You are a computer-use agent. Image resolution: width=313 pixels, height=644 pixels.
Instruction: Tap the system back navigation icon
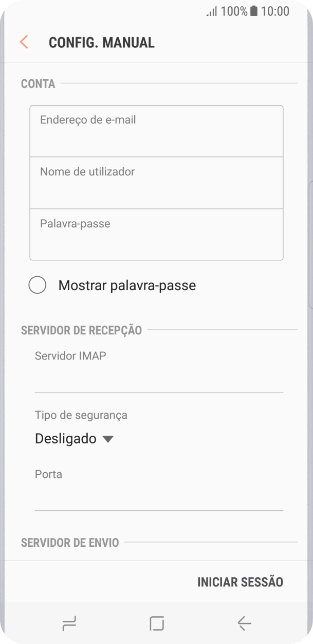[244, 623]
